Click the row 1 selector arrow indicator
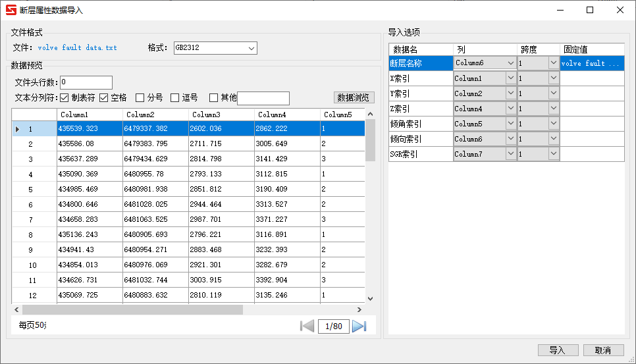Viewport: 636px width, 364px height. pos(17,129)
